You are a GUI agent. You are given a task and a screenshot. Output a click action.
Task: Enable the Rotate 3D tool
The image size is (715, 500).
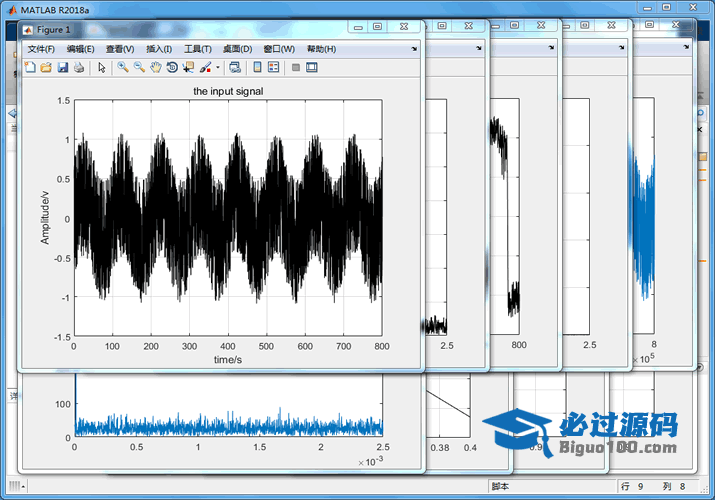point(172,67)
